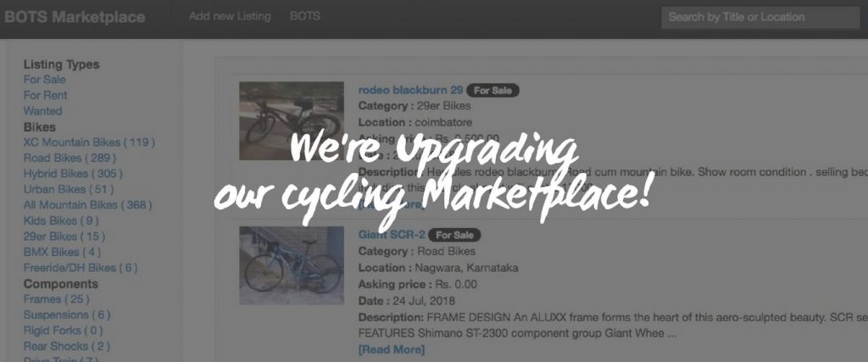Open Road Bikes category
This screenshot has height=362, width=868.
pyautogui.click(x=70, y=158)
